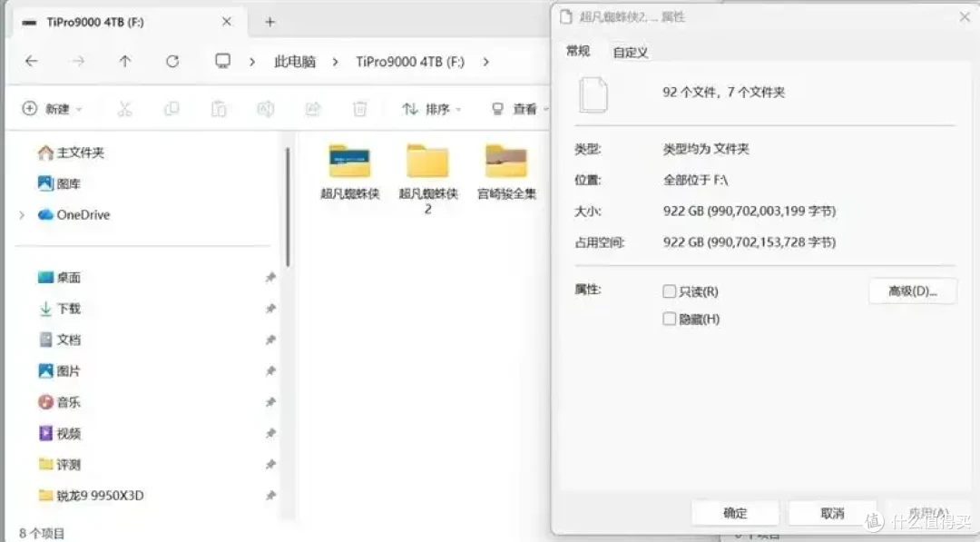The height and width of the screenshot is (542, 980).
Task: Switch to 常规 tab in properties
Action: tap(577, 51)
